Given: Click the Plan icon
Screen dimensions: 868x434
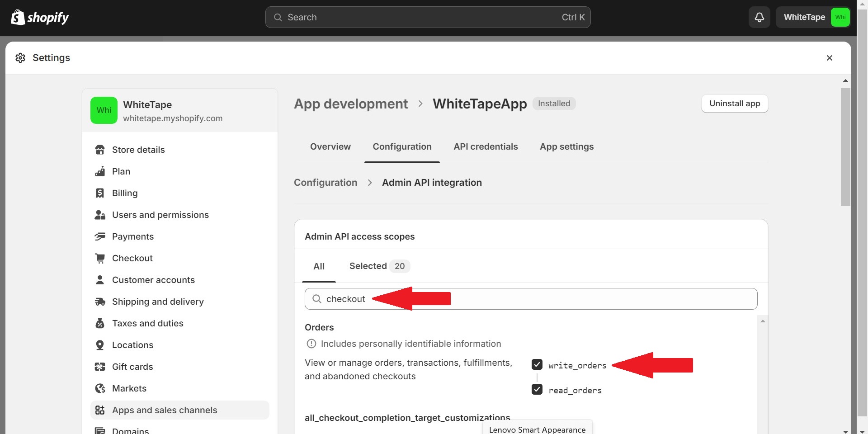Looking at the screenshot, I should [x=100, y=171].
